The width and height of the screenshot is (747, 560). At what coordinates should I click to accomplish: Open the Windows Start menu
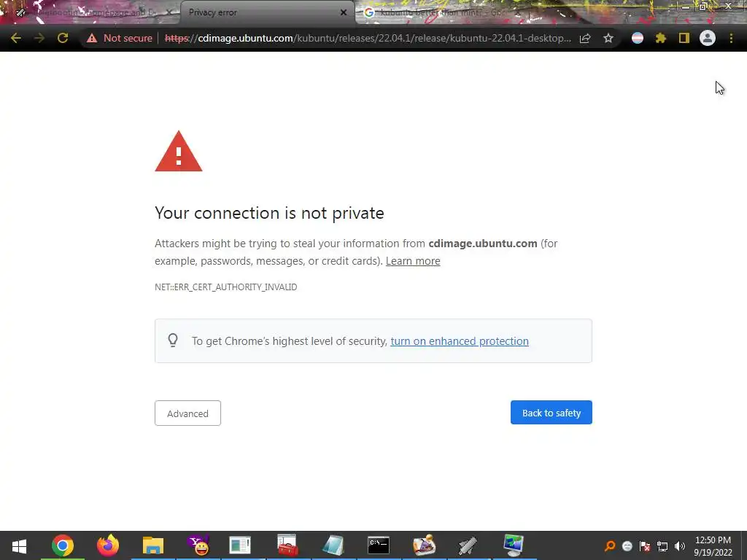19,545
